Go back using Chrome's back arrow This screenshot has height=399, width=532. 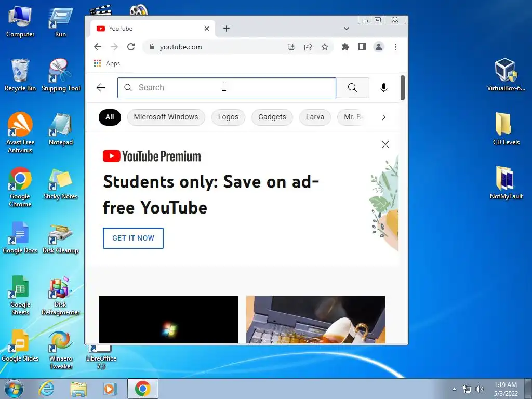pos(98,47)
